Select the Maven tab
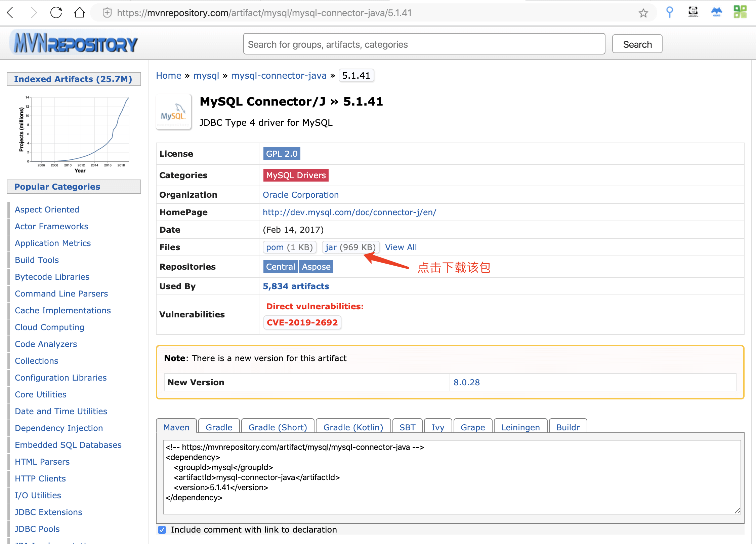 click(x=176, y=427)
